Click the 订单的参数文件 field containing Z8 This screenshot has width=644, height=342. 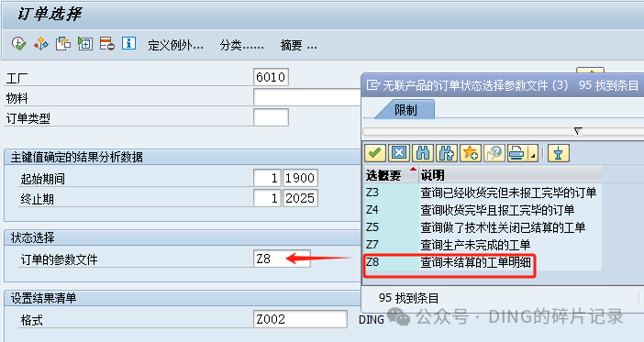[282, 259]
